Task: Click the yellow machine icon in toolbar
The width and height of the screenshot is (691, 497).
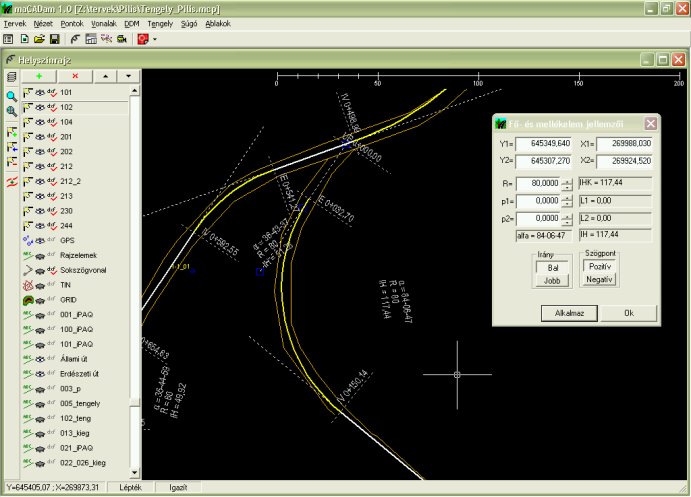Action: click(122, 39)
